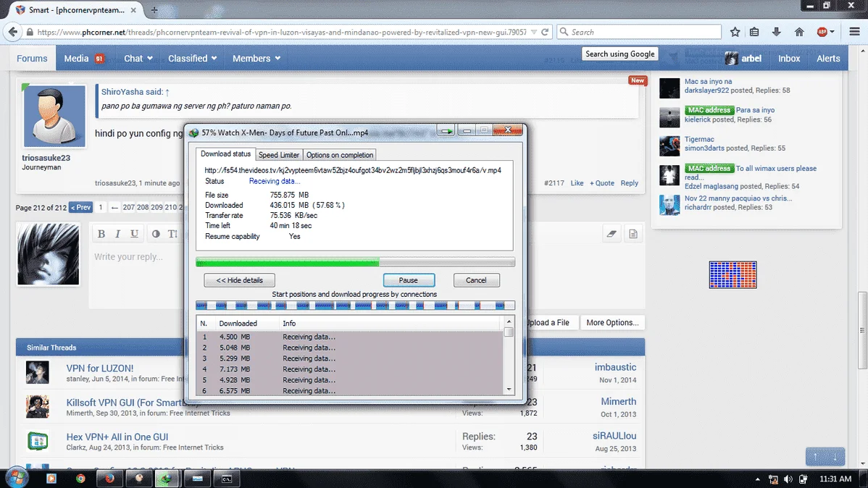The width and height of the screenshot is (868, 488).
Task: Like the post #2117
Action: (577, 183)
